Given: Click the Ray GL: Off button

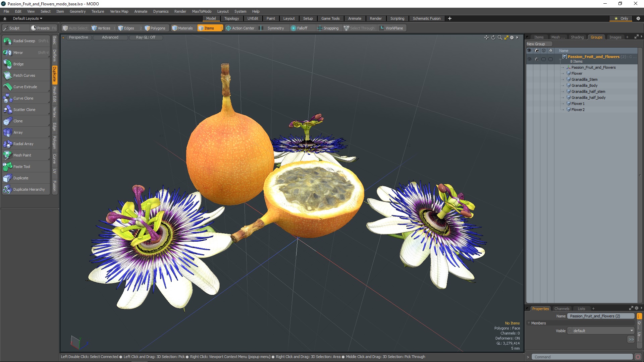Looking at the screenshot, I should 146,37.
